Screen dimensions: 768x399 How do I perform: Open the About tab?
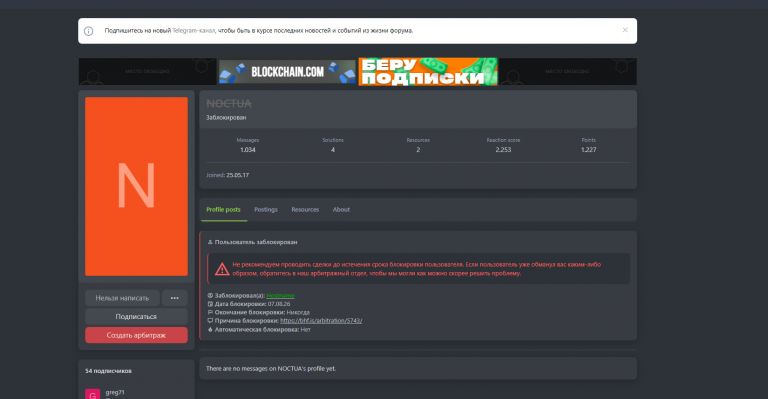[x=341, y=210]
